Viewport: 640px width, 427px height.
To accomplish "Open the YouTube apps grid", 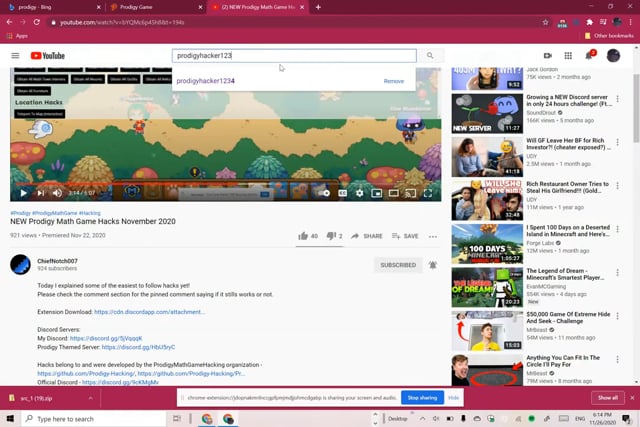I will [x=568, y=56].
